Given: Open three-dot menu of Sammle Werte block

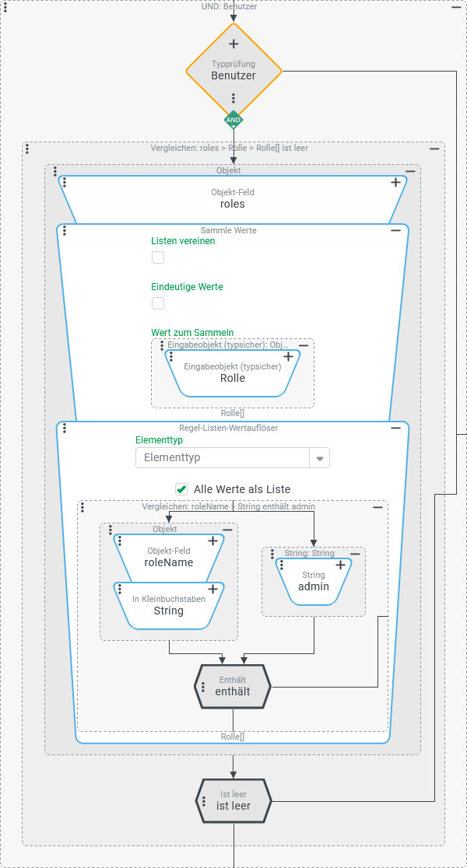Looking at the screenshot, I should tap(64, 231).
